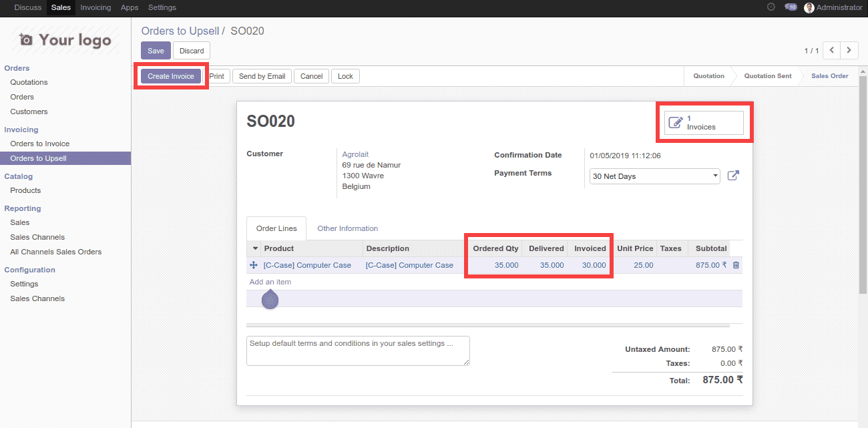
Task: Open the column options arrow in Order Lines header
Action: (254, 248)
